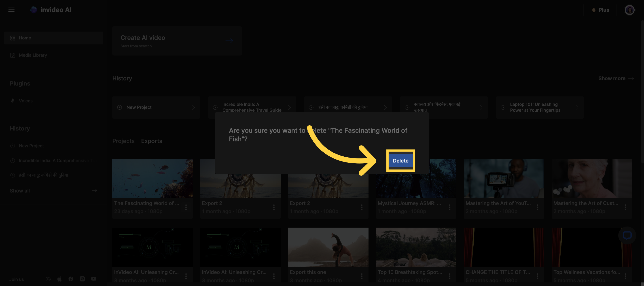Open options menu for Export this one
Screen dimensions: 644x286
click(x=362, y=276)
